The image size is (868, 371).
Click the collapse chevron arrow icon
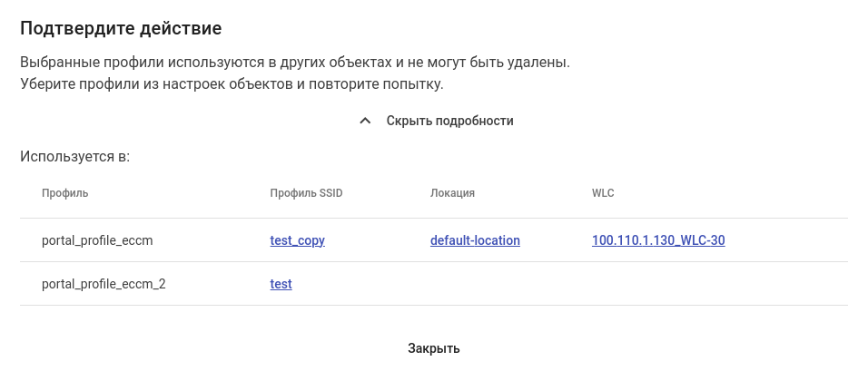(365, 121)
